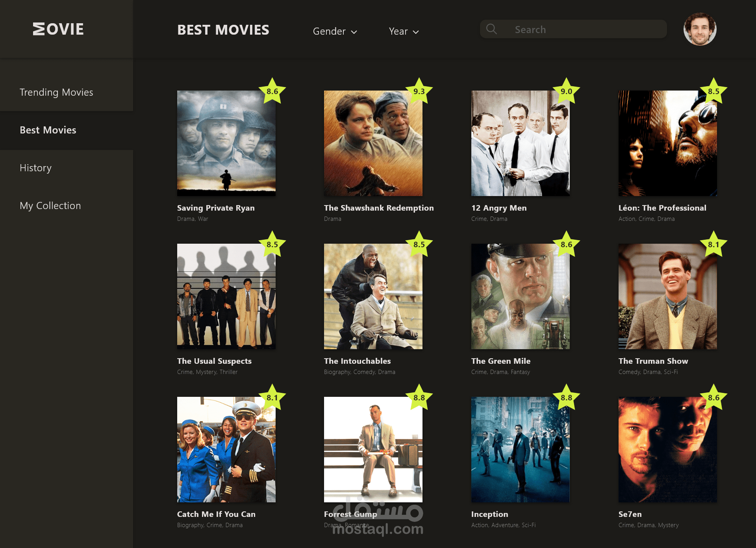Image resolution: width=756 pixels, height=548 pixels.
Task: Open The Truman Show poster
Action: click(x=668, y=296)
